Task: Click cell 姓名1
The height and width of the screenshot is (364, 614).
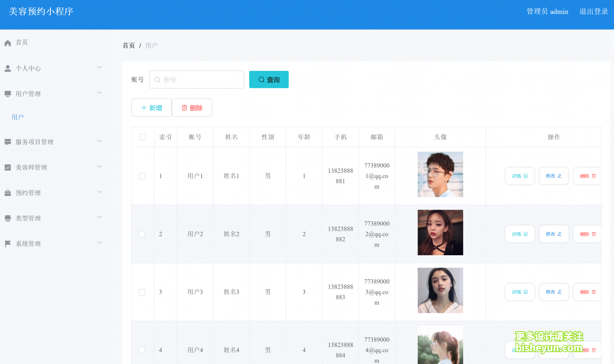Action: click(x=232, y=176)
